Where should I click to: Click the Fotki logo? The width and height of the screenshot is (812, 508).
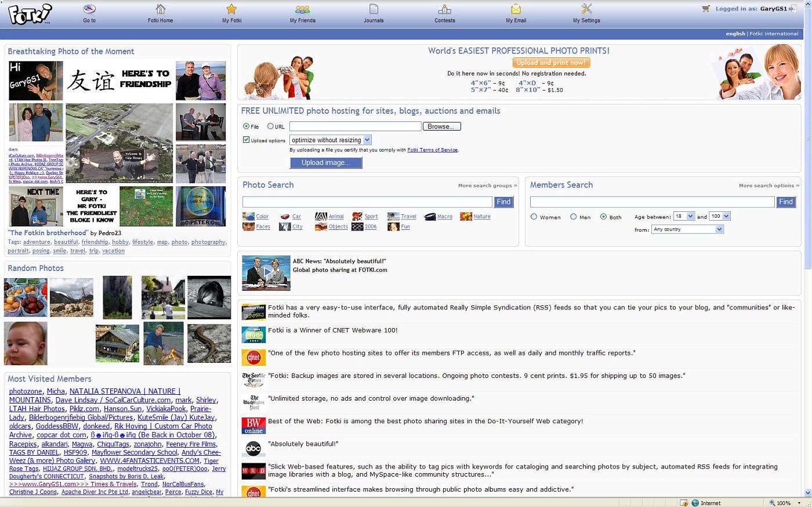(30, 14)
